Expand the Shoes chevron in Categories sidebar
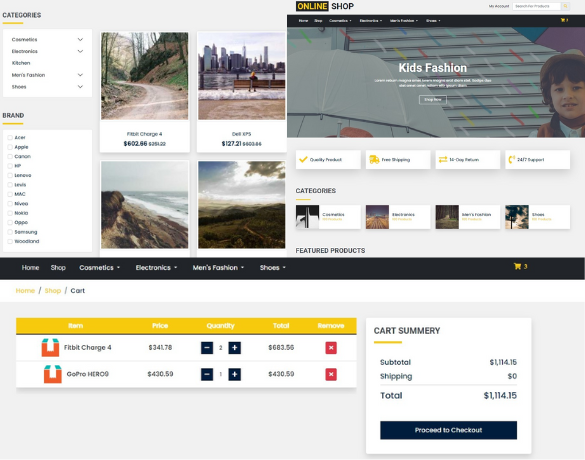Image resolution: width=585 pixels, height=460 pixels. (x=80, y=87)
